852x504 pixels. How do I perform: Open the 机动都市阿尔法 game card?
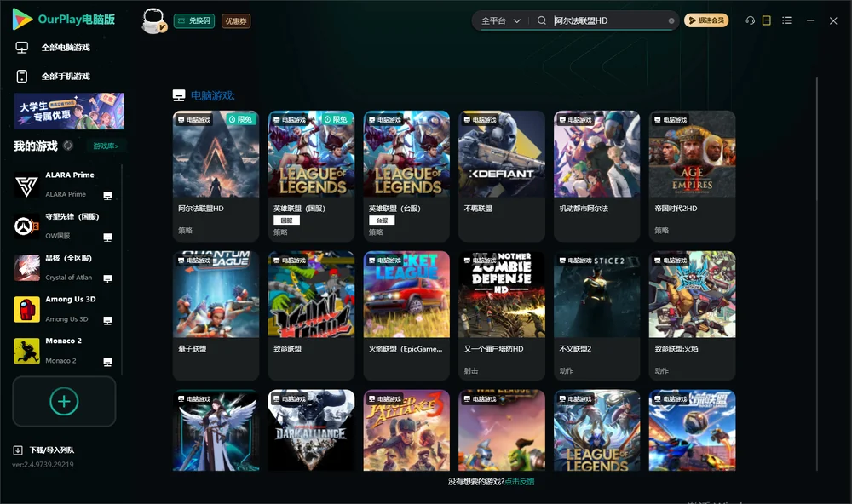(x=596, y=176)
